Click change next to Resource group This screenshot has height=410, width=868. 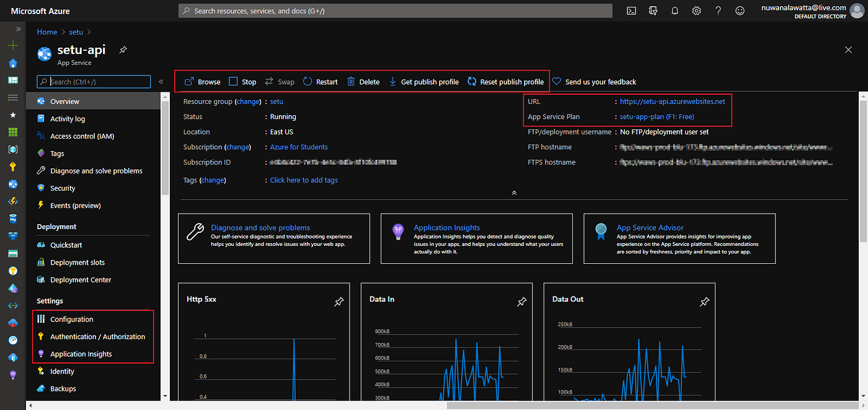coord(248,102)
